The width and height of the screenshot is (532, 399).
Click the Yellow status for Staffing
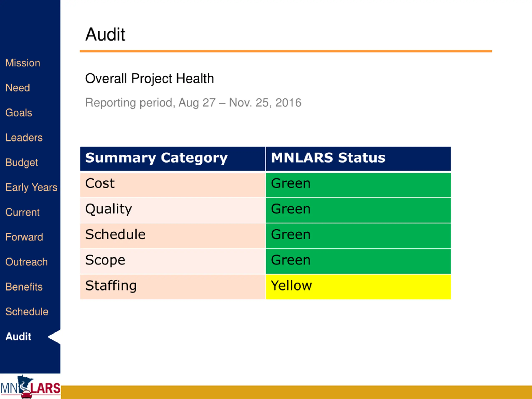click(358, 287)
